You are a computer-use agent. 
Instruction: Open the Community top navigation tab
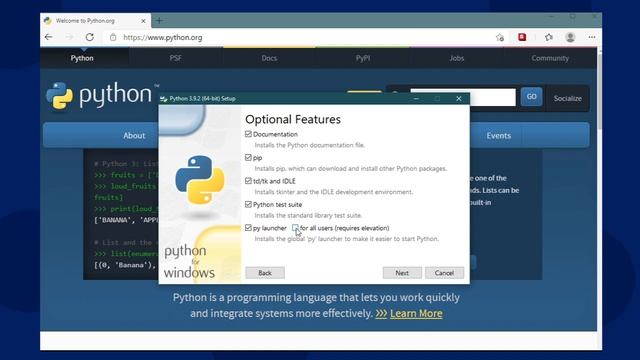point(550,58)
